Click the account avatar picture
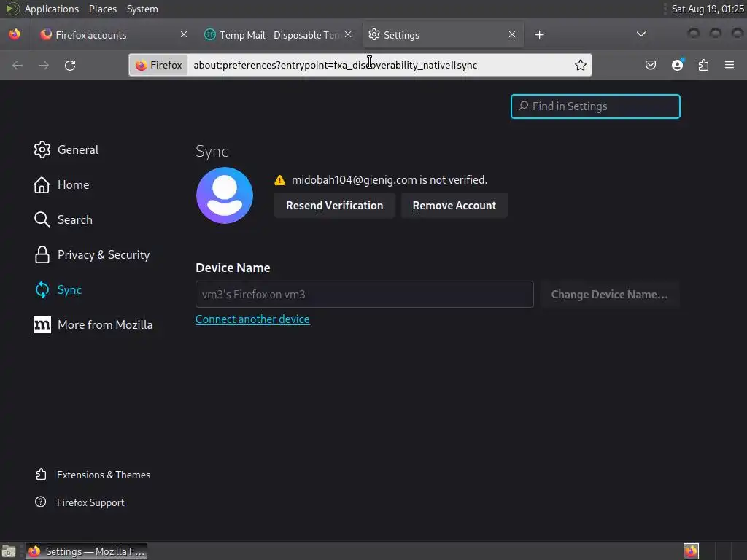Viewport: 747px width, 560px height. (x=225, y=195)
